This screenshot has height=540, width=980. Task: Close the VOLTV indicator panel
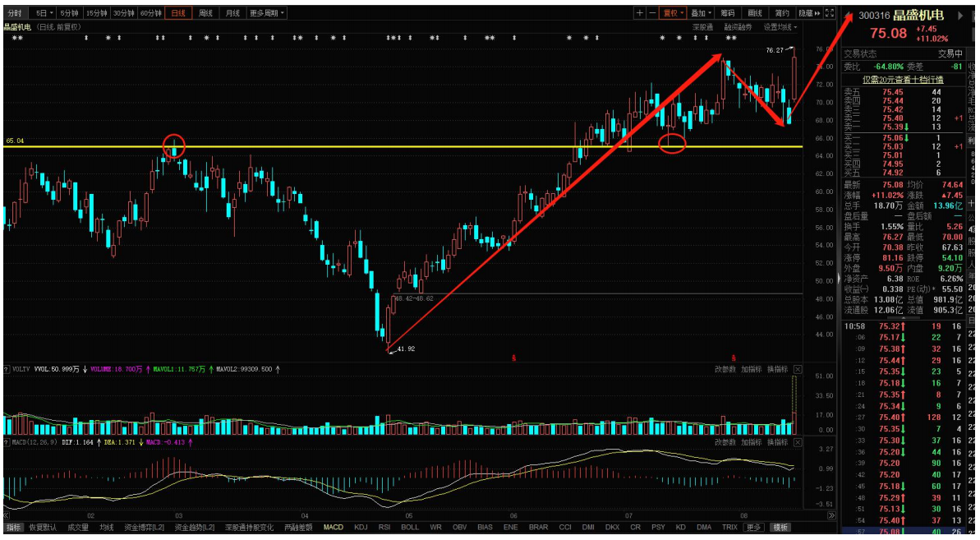tap(798, 369)
